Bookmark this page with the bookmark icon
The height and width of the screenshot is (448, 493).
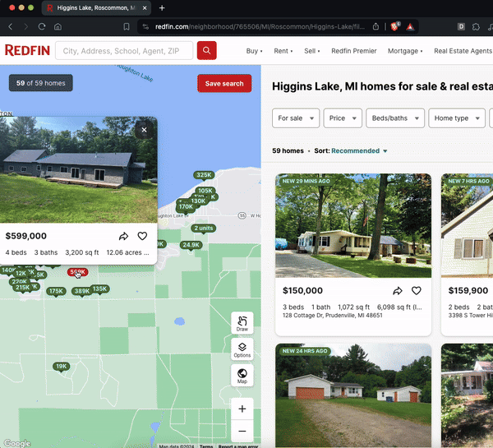coord(127,27)
